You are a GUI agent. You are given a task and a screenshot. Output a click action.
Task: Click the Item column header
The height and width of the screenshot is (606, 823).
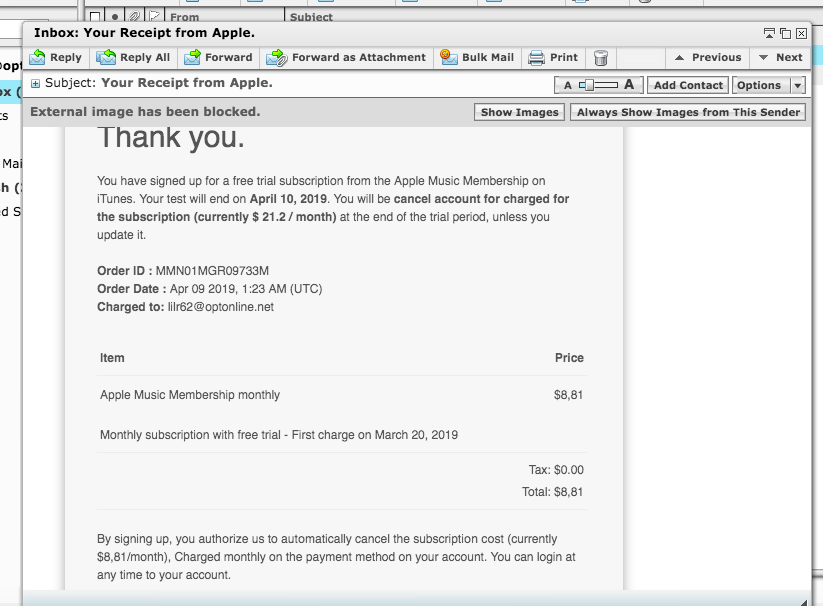[x=112, y=358]
